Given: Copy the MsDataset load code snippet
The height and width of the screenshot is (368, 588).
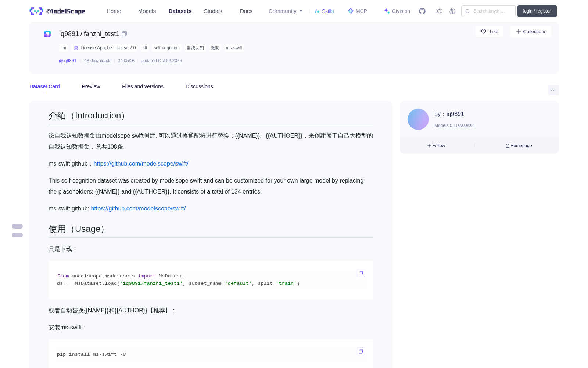Looking at the screenshot, I should (361, 273).
